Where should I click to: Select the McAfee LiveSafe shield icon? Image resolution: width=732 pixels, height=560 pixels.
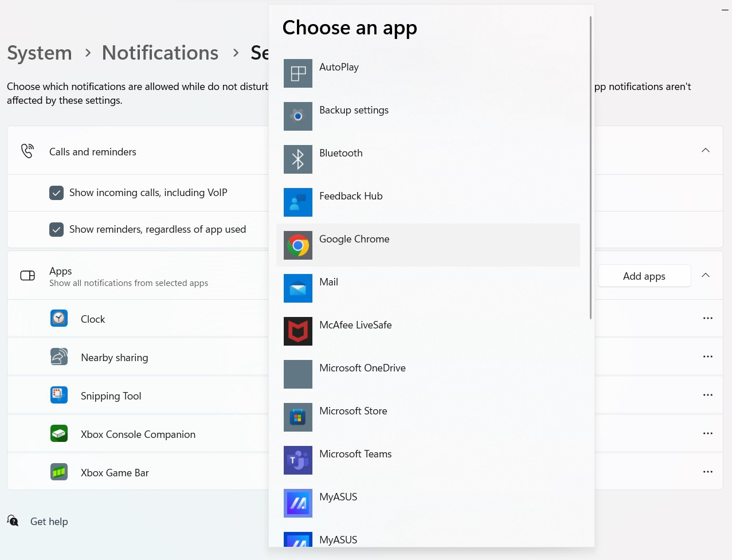(x=298, y=331)
